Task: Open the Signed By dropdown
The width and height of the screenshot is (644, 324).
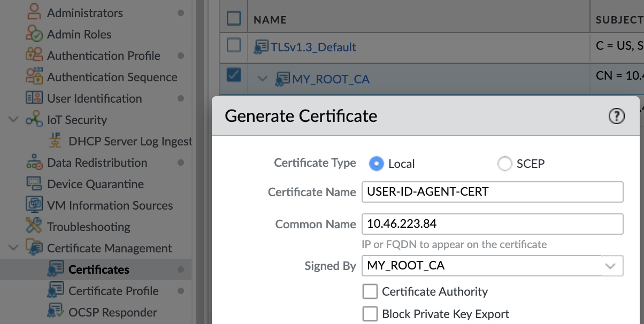Action: point(610,266)
